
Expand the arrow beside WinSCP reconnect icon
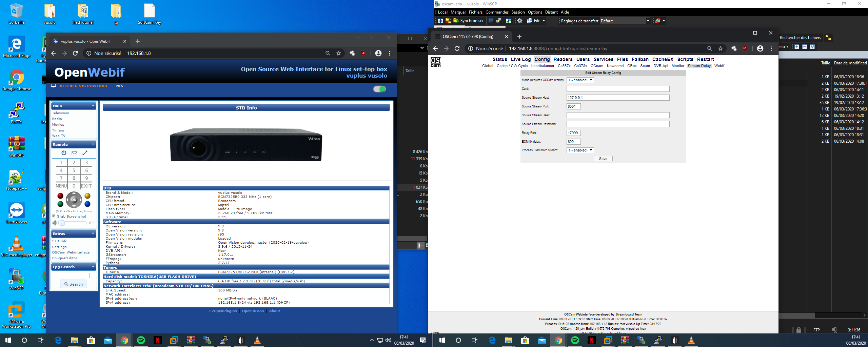[x=664, y=21]
